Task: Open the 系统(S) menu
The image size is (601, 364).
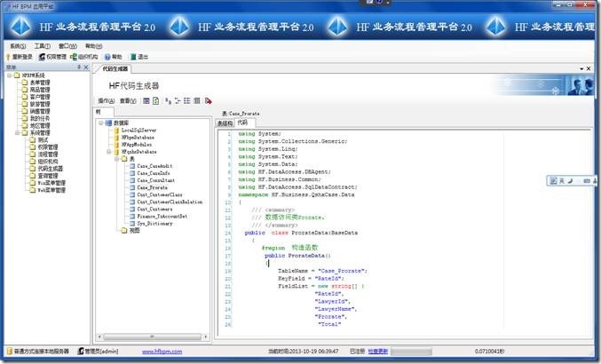Action: pyautogui.click(x=18, y=46)
